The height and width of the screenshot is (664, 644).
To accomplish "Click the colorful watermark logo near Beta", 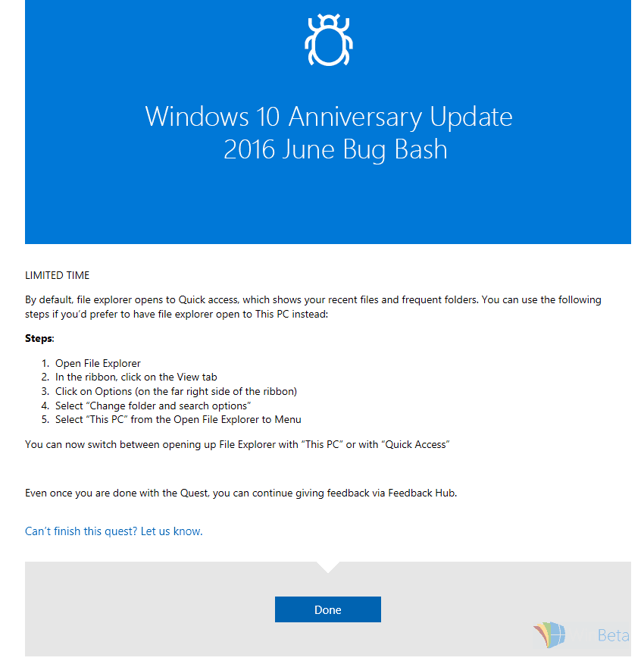I will (x=549, y=634).
